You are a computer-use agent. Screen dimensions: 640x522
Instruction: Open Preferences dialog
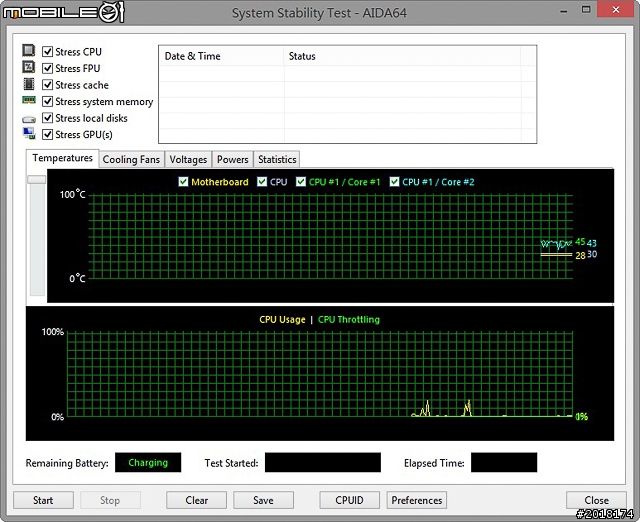(417, 500)
